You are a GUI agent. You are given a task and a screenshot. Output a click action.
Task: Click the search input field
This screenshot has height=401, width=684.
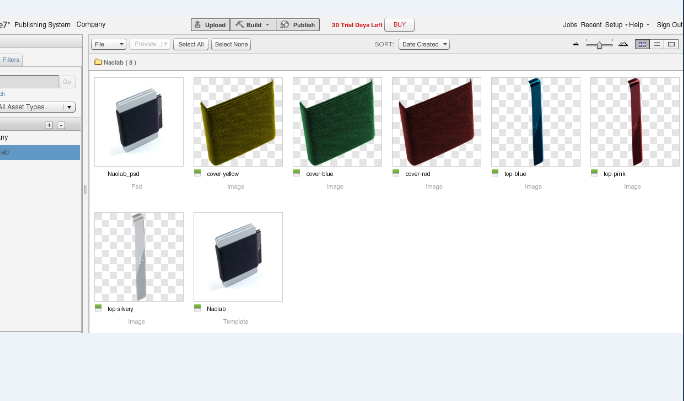[29, 82]
